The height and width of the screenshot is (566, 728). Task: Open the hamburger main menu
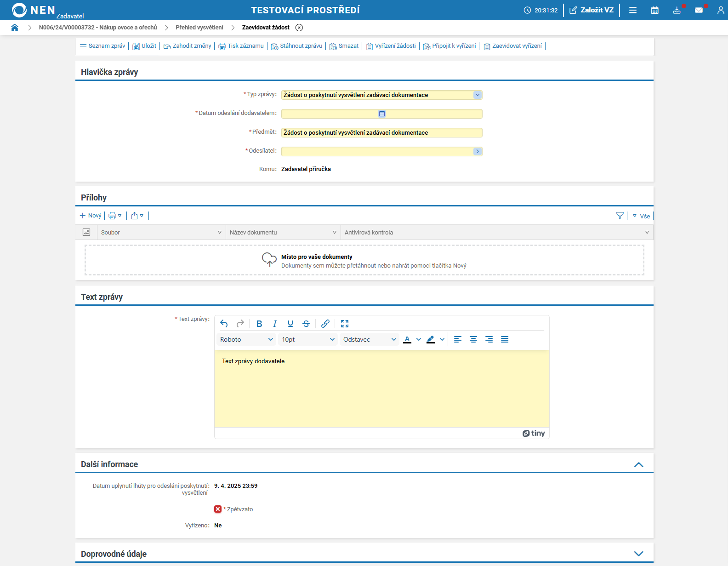point(633,10)
